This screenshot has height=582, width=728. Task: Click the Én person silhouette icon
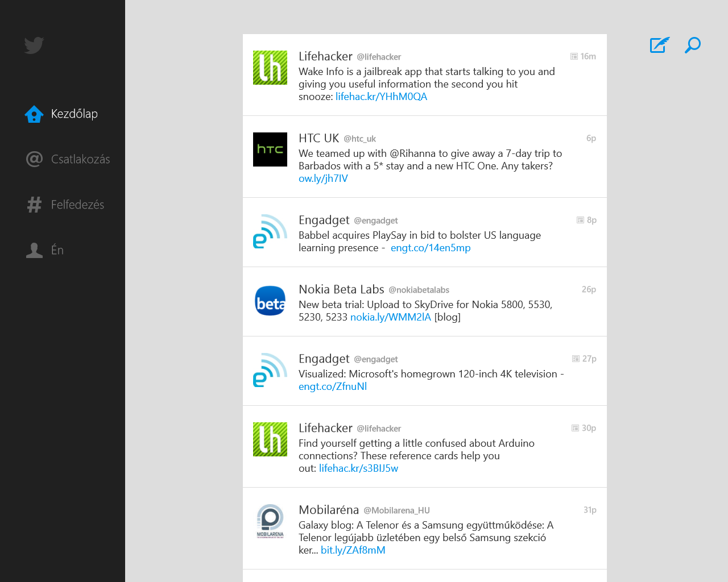point(34,250)
